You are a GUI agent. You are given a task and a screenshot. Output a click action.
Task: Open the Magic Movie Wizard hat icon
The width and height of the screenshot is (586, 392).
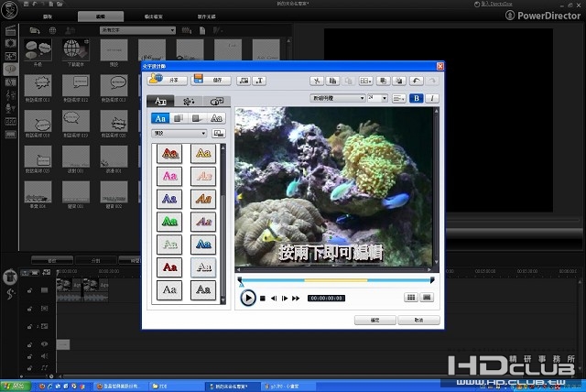[10, 278]
